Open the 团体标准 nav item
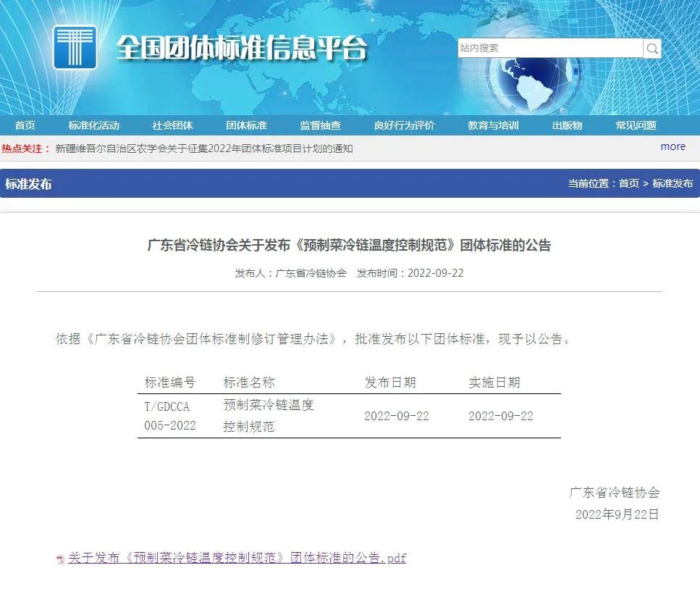This screenshot has width=700, height=589. (x=246, y=125)
